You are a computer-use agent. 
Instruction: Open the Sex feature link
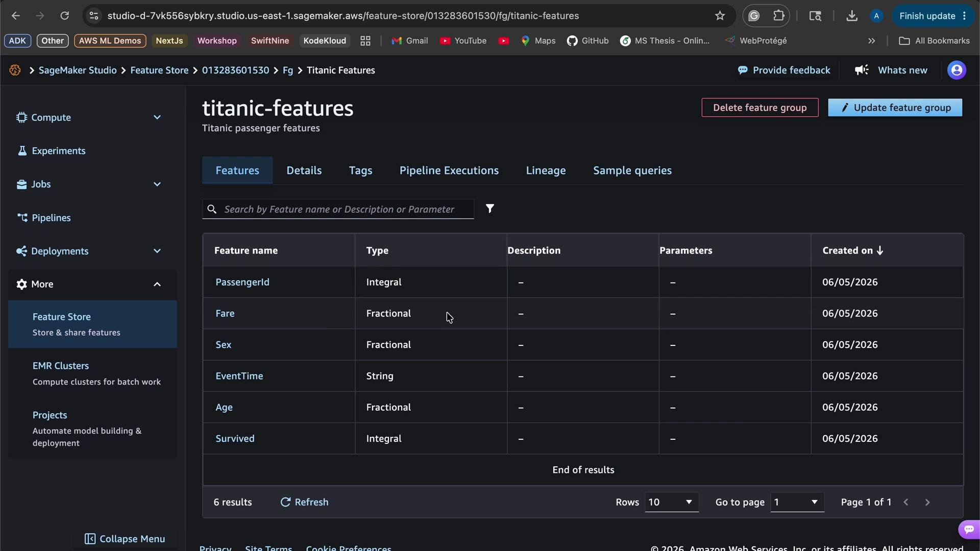click(223, 345)
